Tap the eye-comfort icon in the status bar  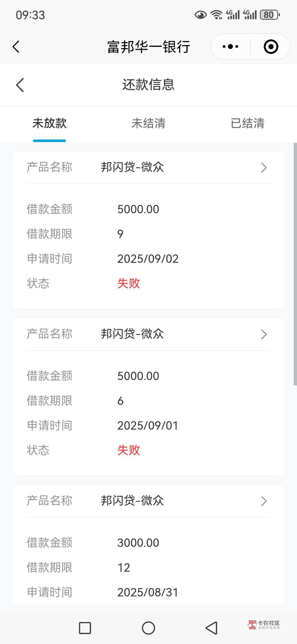coord(200,15)
